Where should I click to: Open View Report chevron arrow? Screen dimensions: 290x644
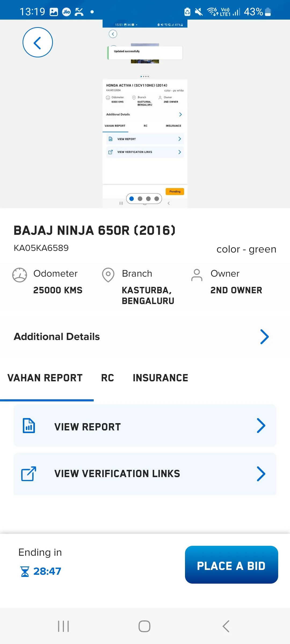(x=261, y=426)
